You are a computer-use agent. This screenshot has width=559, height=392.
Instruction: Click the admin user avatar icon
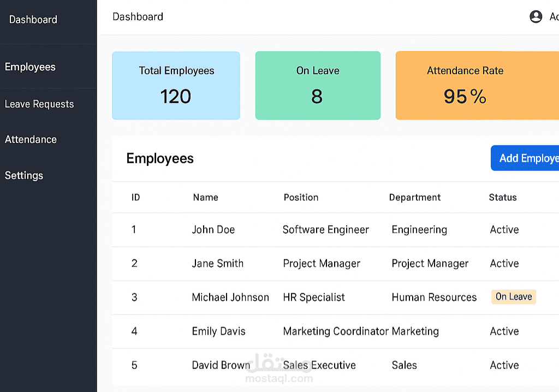536,16
